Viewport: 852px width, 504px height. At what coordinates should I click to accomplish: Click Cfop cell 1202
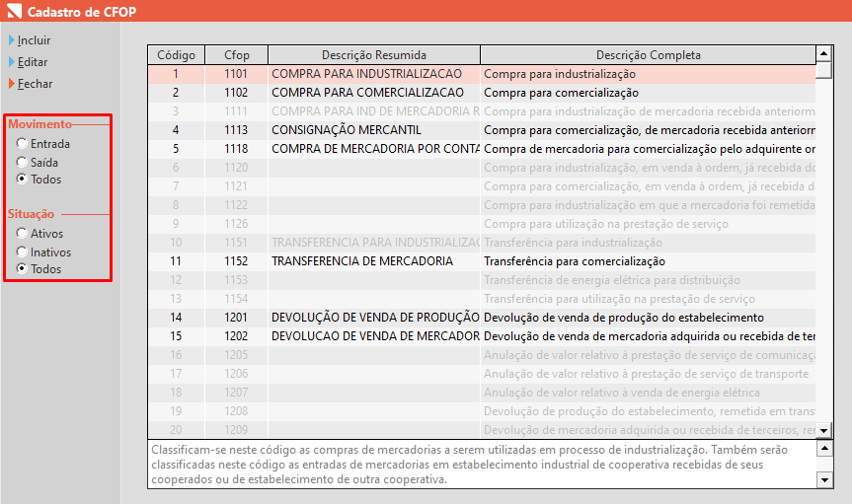[x=236, y=336]
